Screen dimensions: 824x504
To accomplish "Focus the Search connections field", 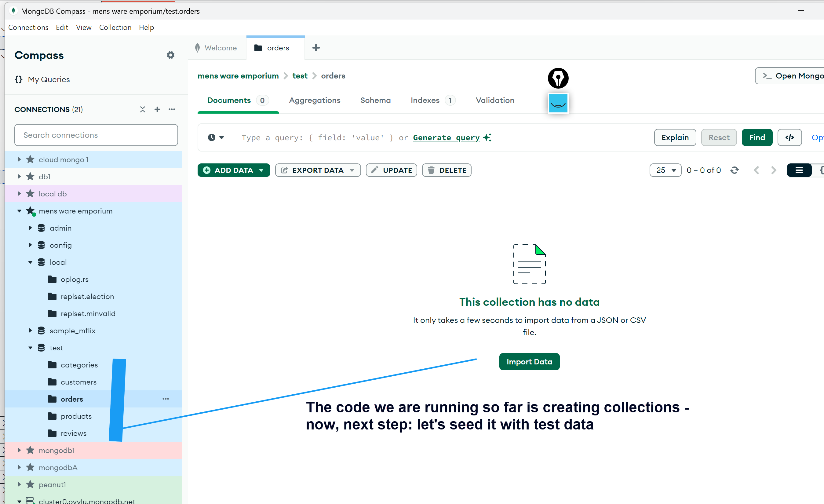I will [x=96, y=135].
